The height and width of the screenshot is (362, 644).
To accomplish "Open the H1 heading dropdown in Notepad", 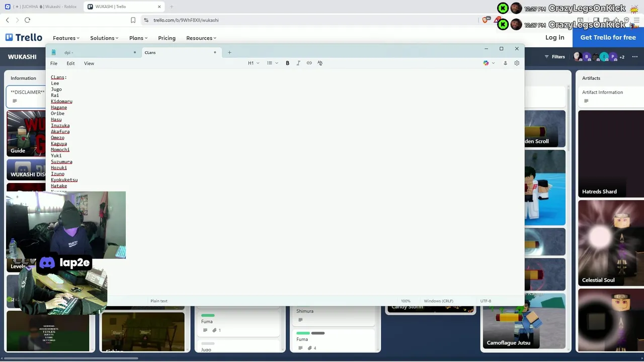I will coord(254,63).
